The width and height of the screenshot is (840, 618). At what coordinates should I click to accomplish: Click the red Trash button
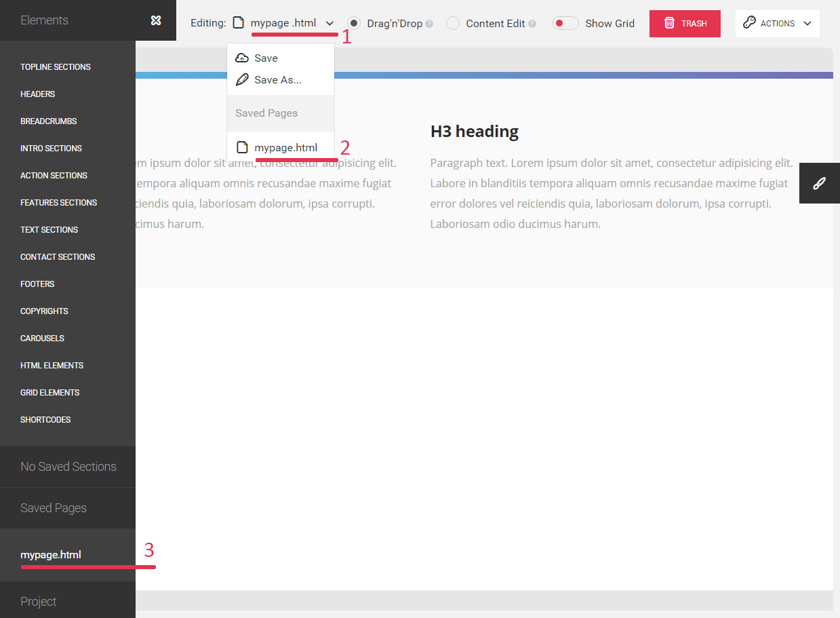click(685, 23)
